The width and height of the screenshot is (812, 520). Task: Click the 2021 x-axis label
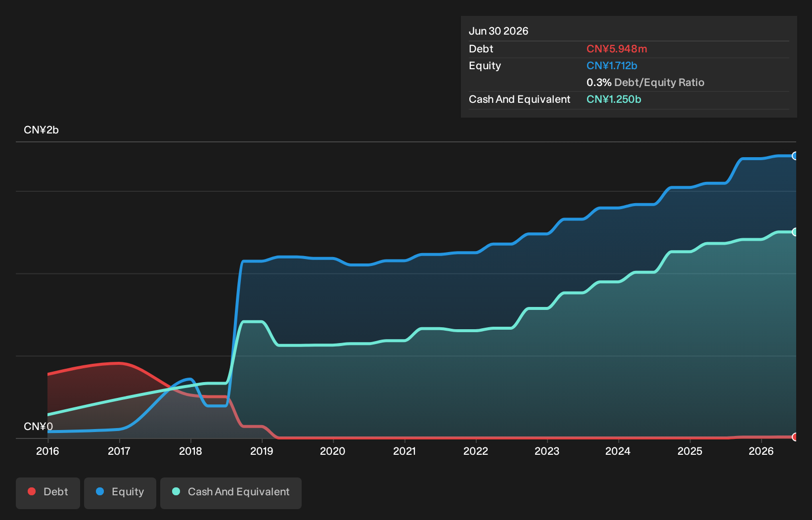(x=405, y=451)
